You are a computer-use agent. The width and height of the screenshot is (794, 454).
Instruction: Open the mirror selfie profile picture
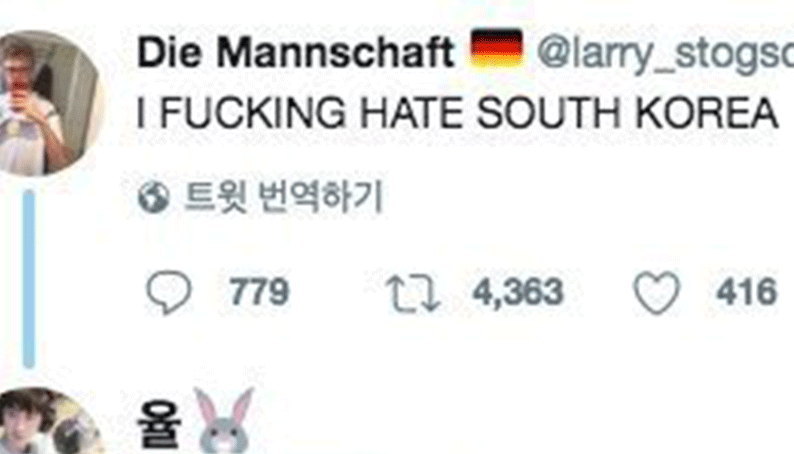click(48, 103)
